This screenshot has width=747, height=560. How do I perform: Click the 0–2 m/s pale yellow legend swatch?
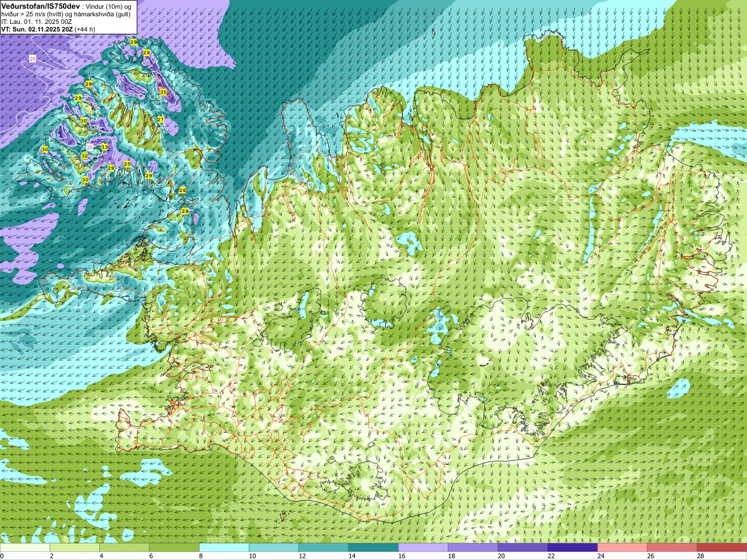pyautogui.click(x=25, y=548)
